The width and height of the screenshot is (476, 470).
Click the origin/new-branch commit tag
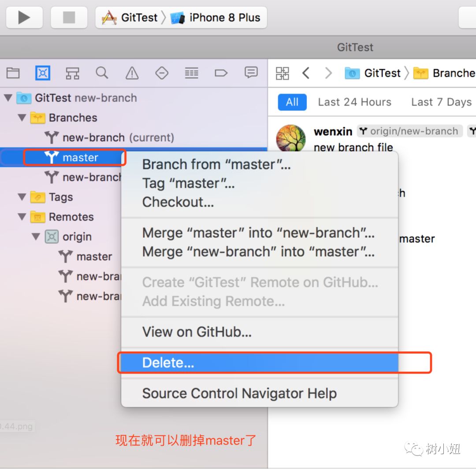point(409,131)
